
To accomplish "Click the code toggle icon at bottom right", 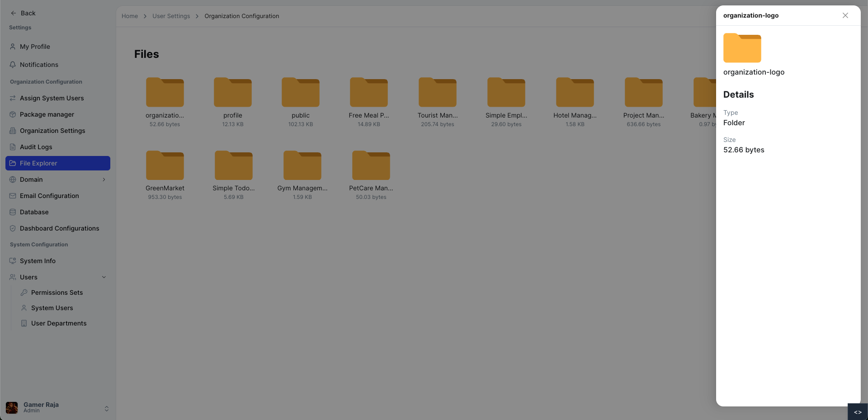I will (x=858, y=412).
